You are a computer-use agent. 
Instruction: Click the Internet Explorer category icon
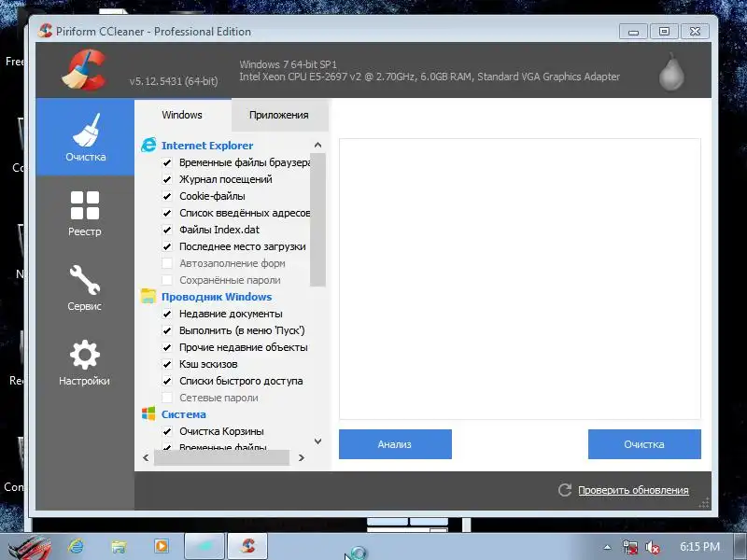148,146
